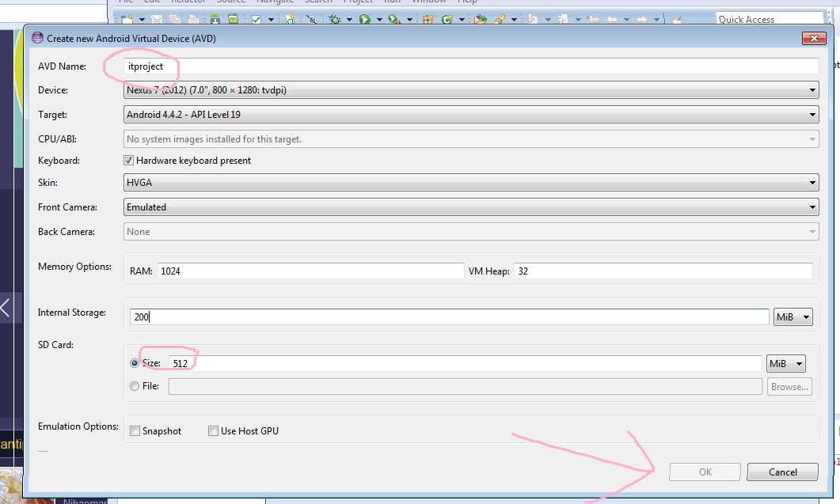The image size is (840, 504).
Task: Open the CPU/ABI dropdown
Action: [x=471, y=138]
